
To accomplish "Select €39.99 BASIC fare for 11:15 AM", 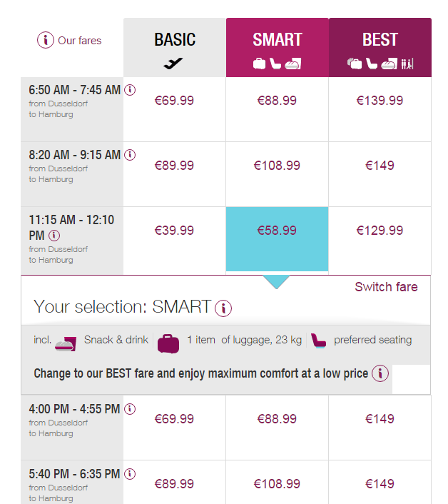I will click(175, 231).
